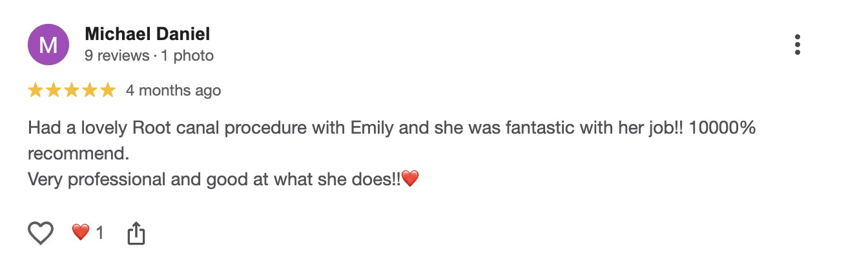Click the fourth rating star
The width and height of the screenshot is (868, 266).
click(89, 90)
